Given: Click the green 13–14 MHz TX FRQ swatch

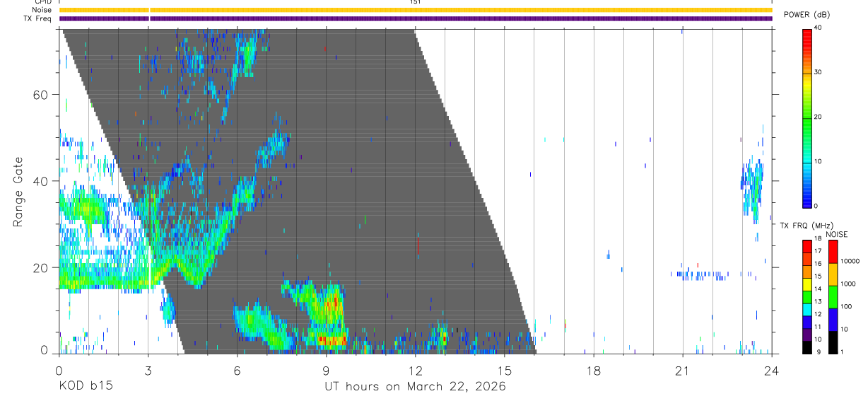Looking at the screenshot, I should click(807, 297).
